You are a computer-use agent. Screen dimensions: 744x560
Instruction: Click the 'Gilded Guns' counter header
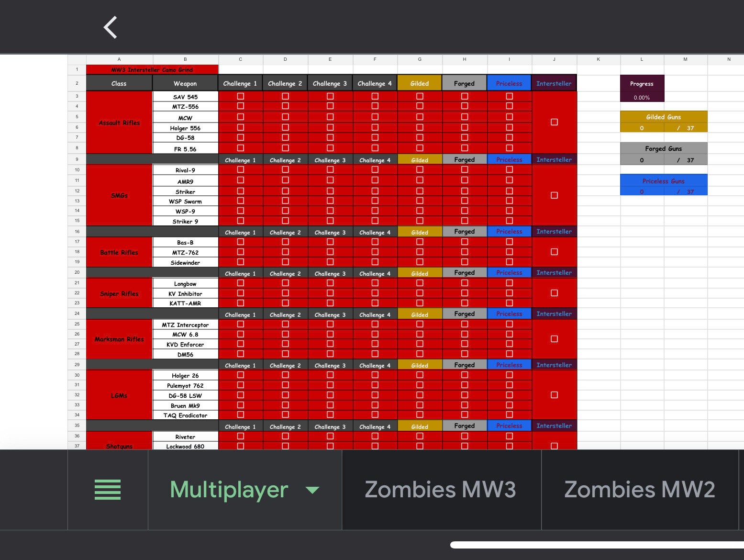point(664,117)
